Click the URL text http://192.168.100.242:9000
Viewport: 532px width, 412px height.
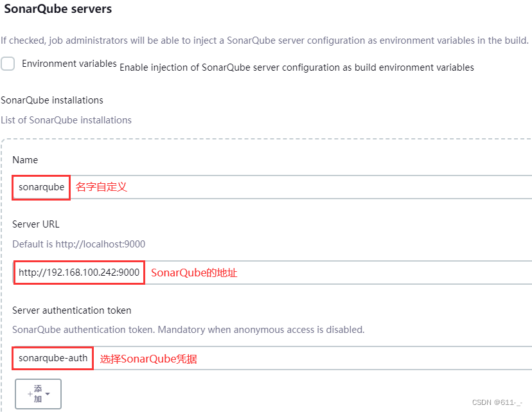point(78,272)
